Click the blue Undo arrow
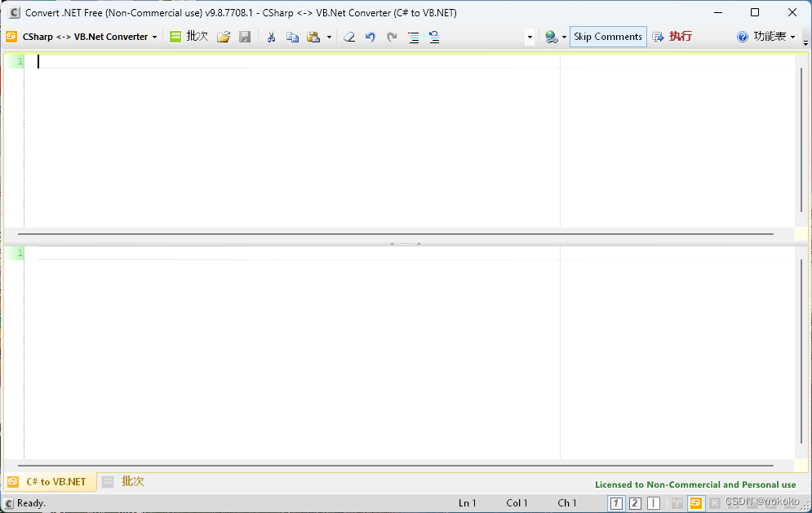The width and height of the screenshot is (812, 513). coord(371,37)
